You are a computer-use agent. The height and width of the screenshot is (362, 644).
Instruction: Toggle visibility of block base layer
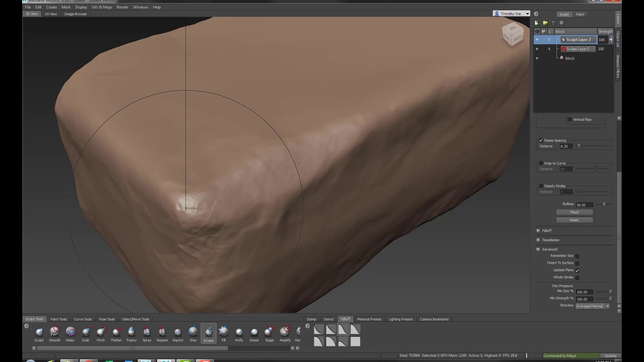pyautogui.click(x=537, y=58)
